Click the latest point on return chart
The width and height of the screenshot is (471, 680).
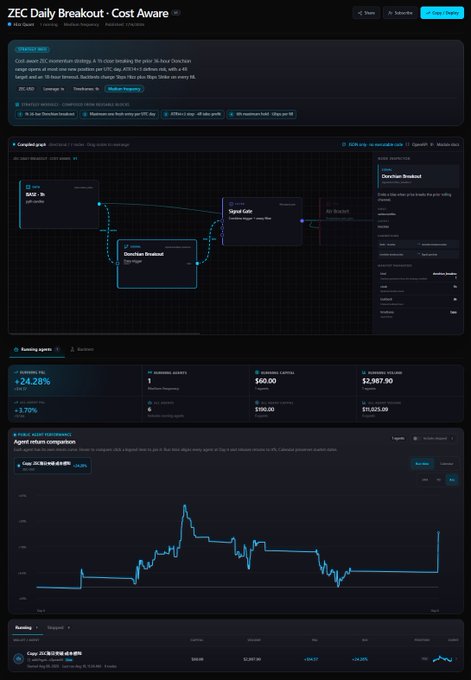coord(438,532)
